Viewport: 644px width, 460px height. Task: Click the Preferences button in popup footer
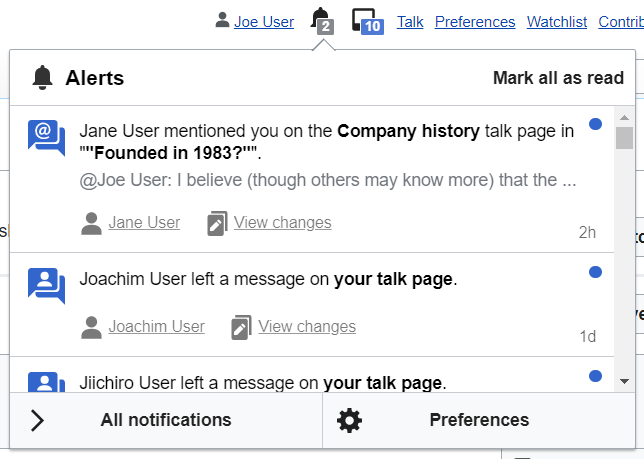coord(479,420)
